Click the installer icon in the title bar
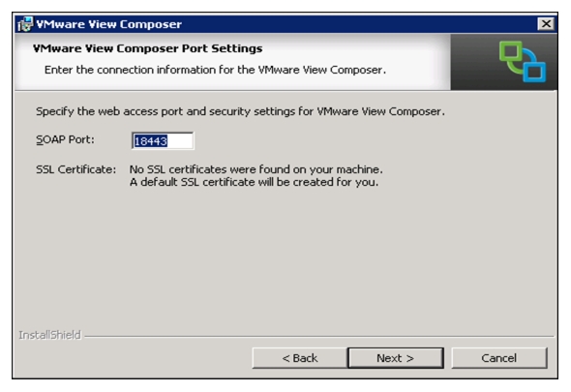This screenshot has width=571, height=392. [x=25, y=24]
